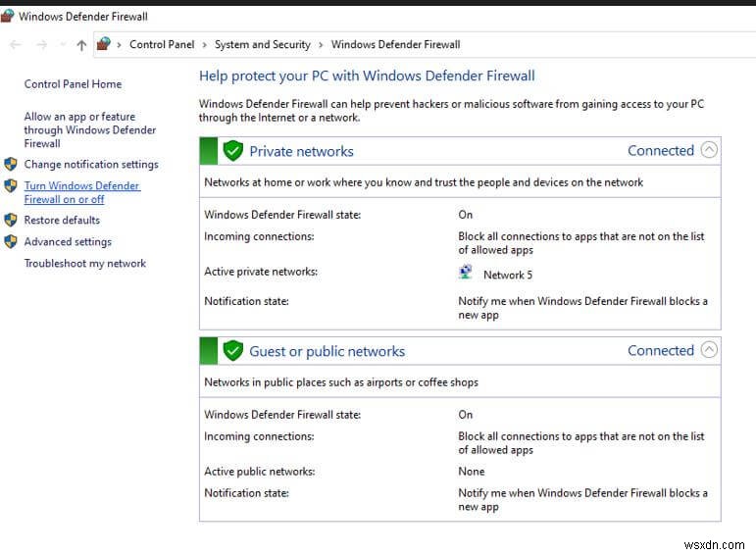This screenshot has width=756, height=555.
Task: Open Restore defaults link
Action: (62, 220)
